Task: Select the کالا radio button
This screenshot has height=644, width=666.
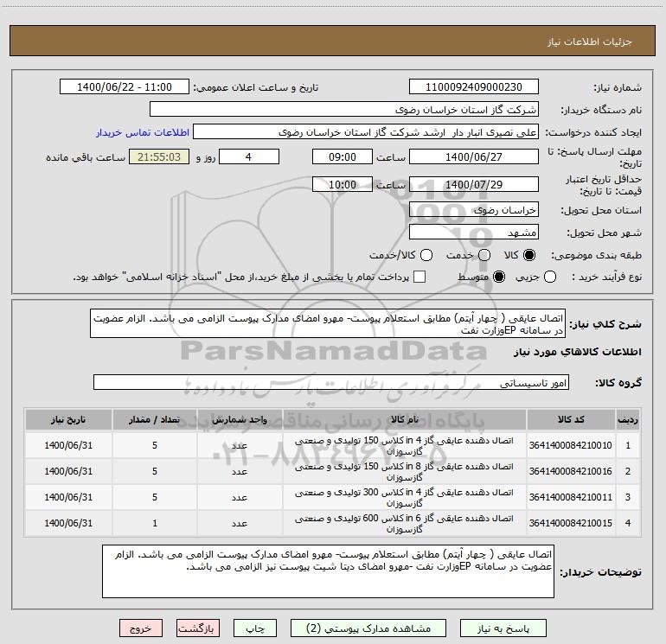Action: click(x=529, y=255)
